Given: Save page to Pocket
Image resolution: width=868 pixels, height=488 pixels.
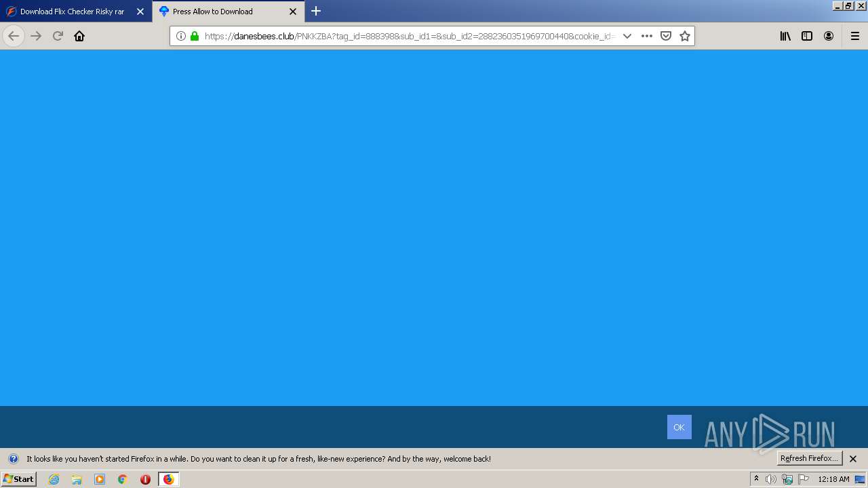Looking at the screenshot, I should click(666, 36).
